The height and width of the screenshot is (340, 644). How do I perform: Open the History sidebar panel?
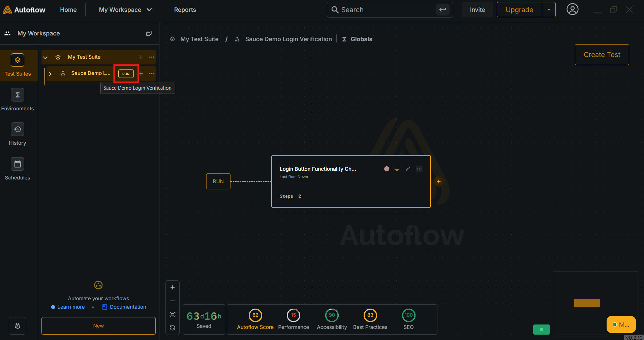(x=18, y=134)
